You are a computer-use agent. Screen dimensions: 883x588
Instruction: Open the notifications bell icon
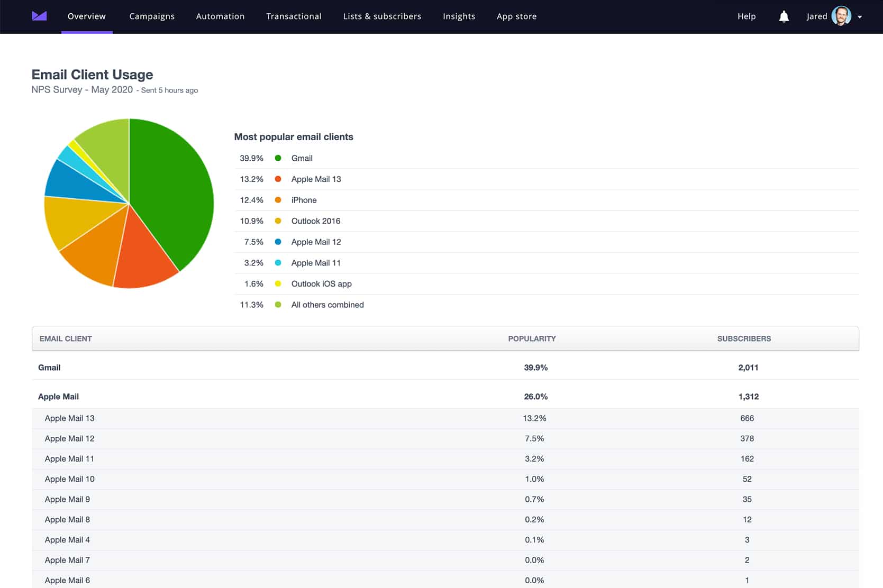[784, 16]
